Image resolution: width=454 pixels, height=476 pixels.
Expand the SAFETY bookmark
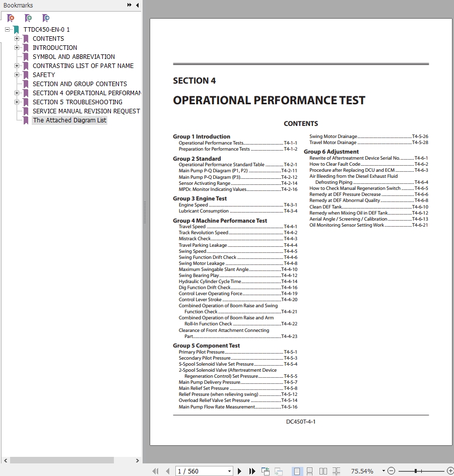[x=17, y=75]
